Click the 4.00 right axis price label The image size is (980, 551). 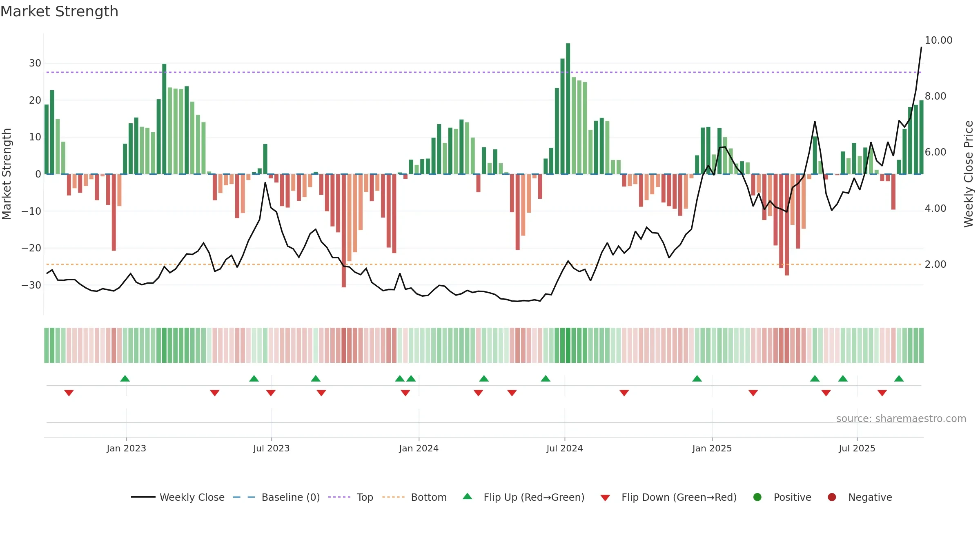[x=935, y=208]
